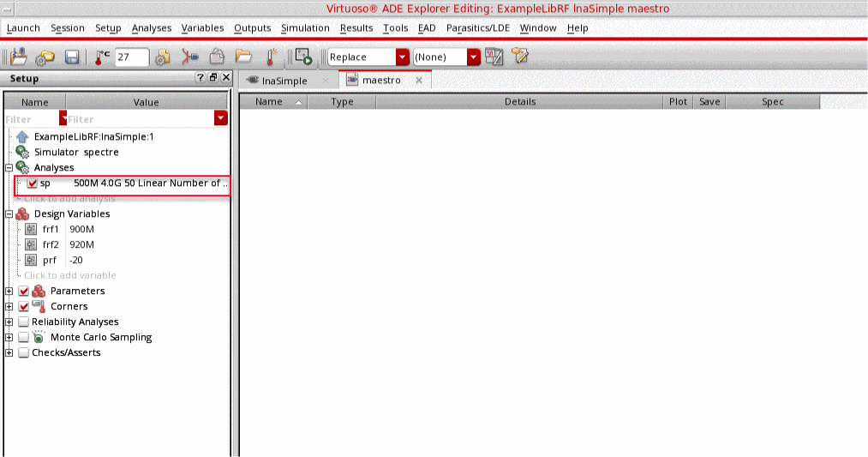The width and height of the screenshot is (868, 457).
Task: Toggle the sp analysis checkbox
Action: coord(32,183)
